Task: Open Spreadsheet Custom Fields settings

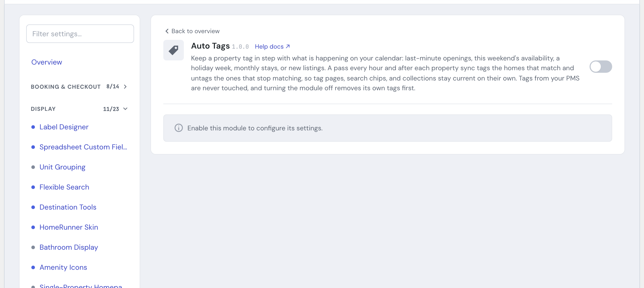Action: point(83,147)
